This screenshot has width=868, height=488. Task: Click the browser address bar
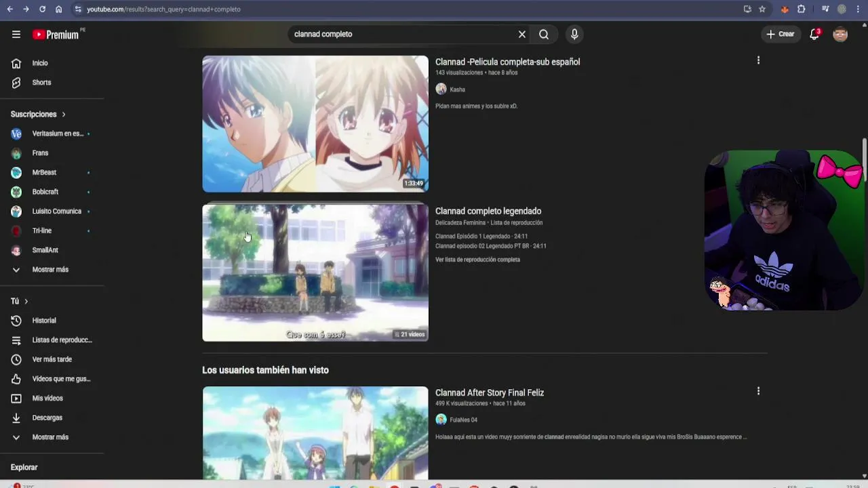407,9
